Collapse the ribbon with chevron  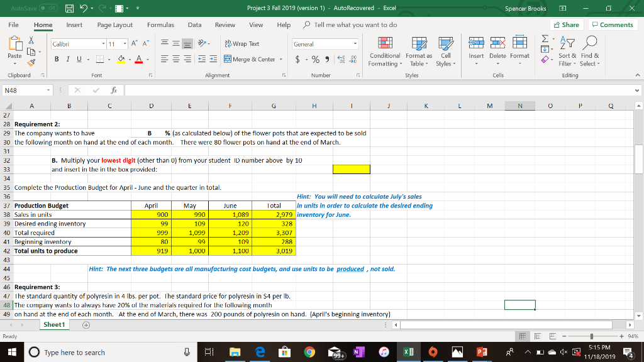637,75
